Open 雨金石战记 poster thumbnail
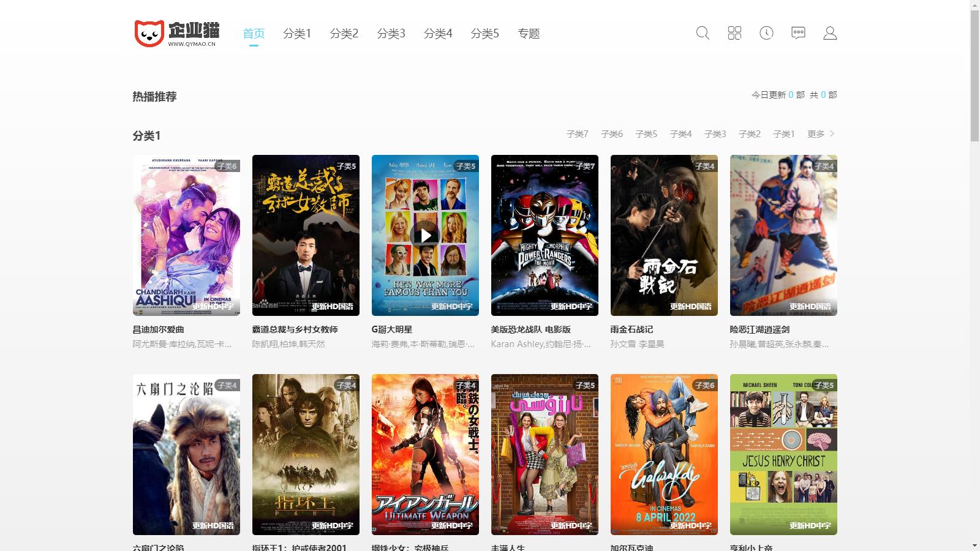 tap(664, 235)
